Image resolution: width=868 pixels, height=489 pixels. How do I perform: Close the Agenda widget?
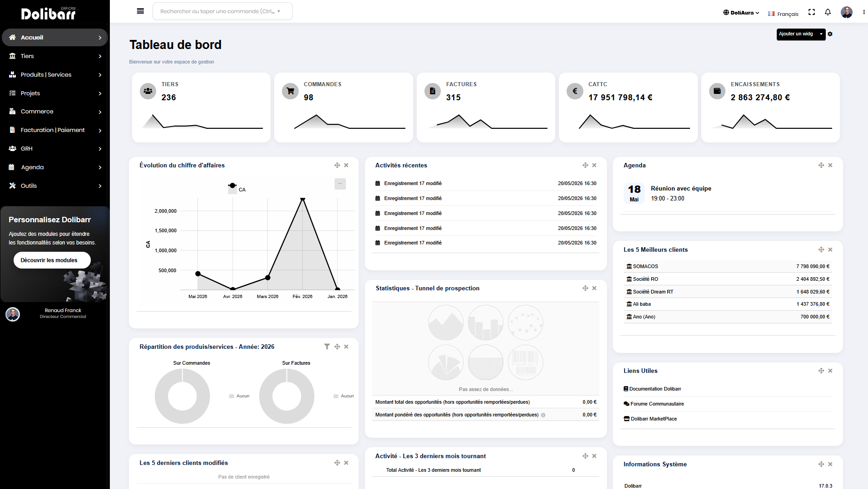pyautogui.click(x=830, y=166)
